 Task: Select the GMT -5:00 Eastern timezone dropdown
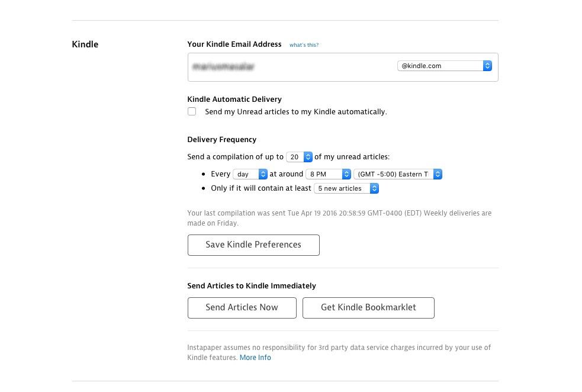[398, 174]
